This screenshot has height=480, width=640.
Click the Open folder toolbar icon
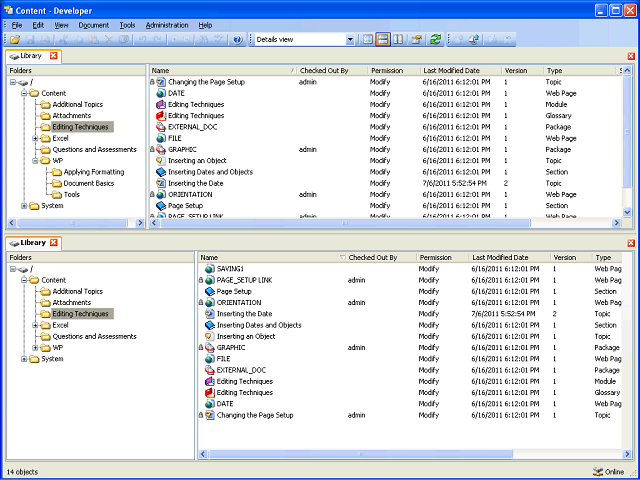click(x=15, y=40)
